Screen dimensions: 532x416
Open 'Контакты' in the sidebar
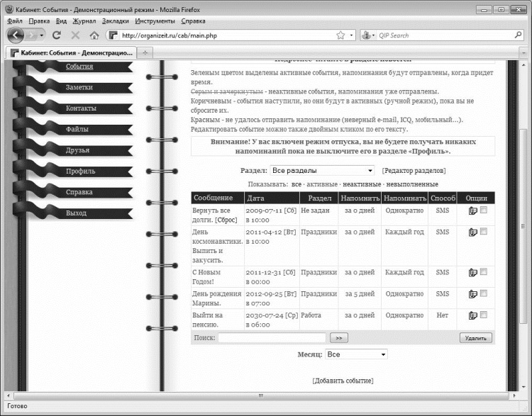[81, 108]
